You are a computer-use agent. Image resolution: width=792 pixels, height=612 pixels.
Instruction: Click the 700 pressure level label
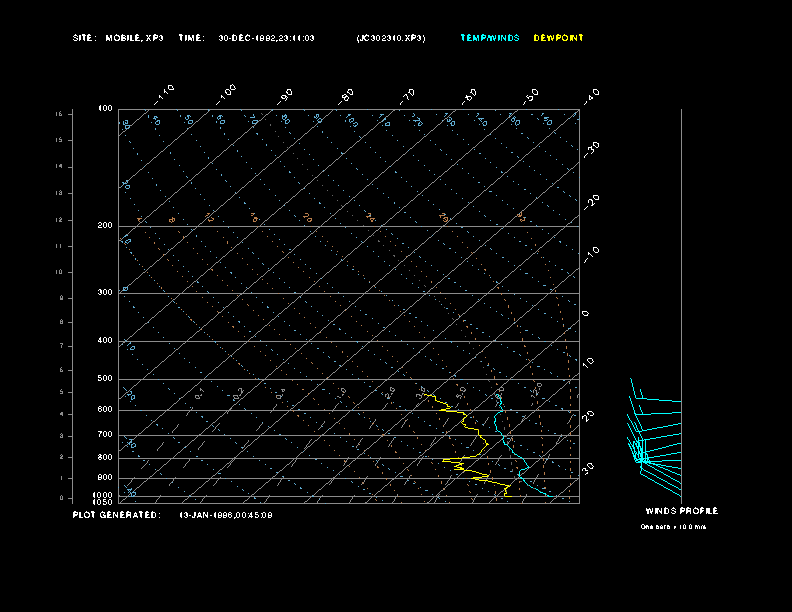105,435
